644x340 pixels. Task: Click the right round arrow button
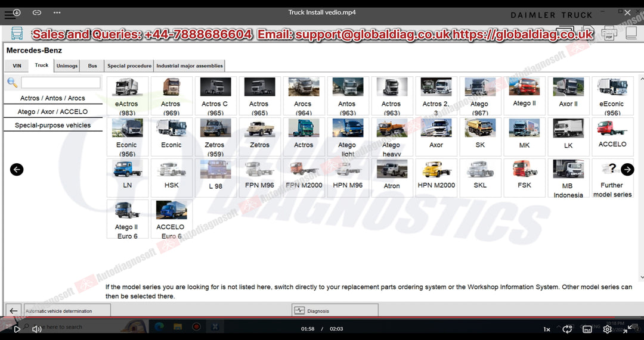tap(627, 169)
